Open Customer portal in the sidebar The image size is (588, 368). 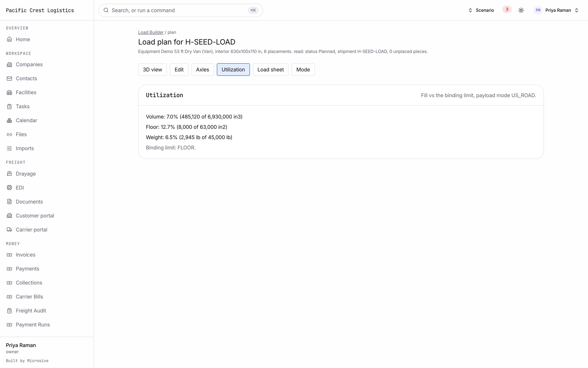[x=35, y=216]
